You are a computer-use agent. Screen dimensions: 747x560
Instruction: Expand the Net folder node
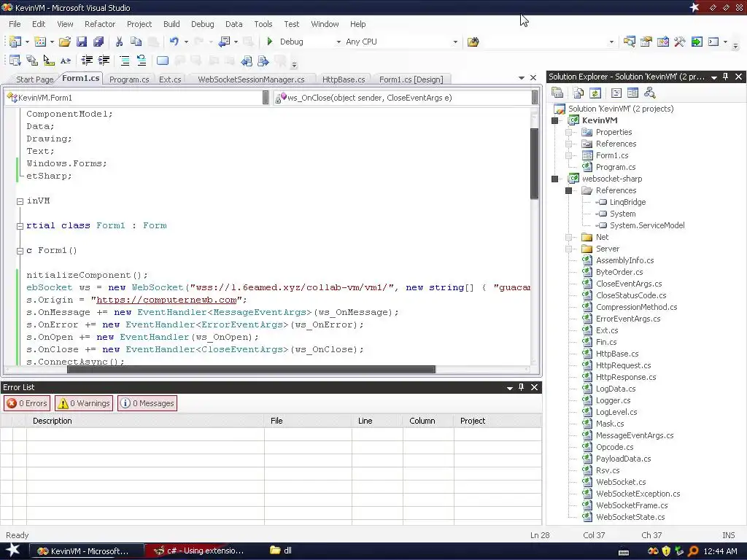(568, 237)
